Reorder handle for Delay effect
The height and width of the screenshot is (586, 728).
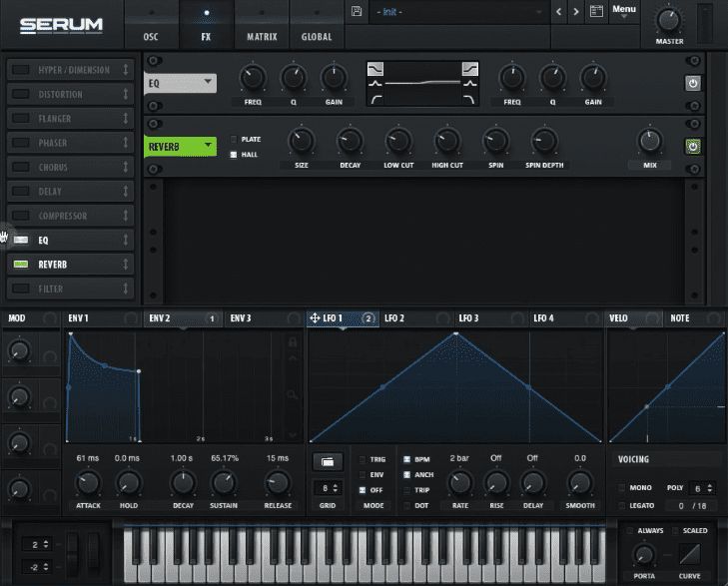[126, 191]
